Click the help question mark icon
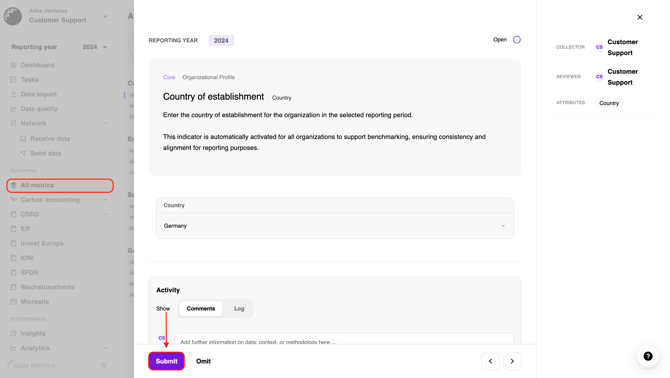The height and width of the screenshot is (378, 670). 648,356
